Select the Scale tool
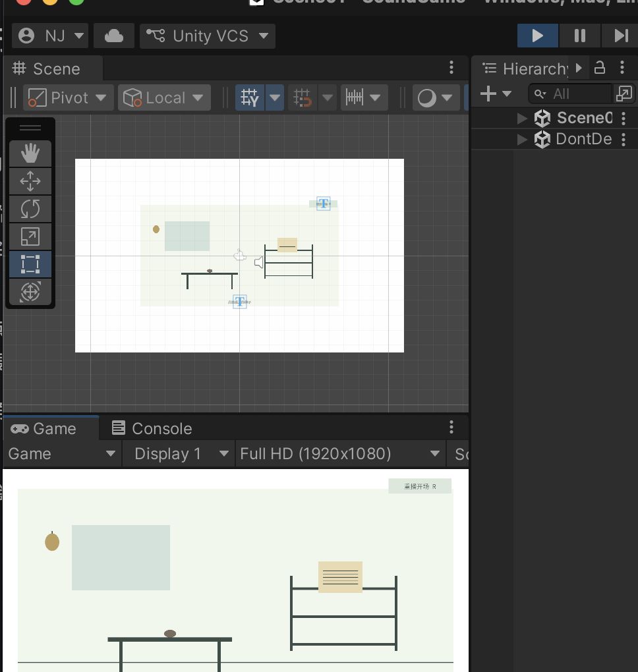The width and height of the screenshot is (638, 672). click(x=30, y=237)
